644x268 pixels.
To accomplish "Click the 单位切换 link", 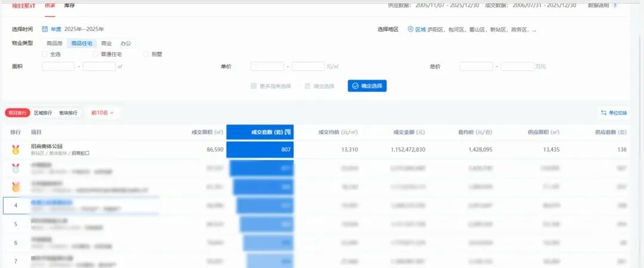I will tap(614, 113).
